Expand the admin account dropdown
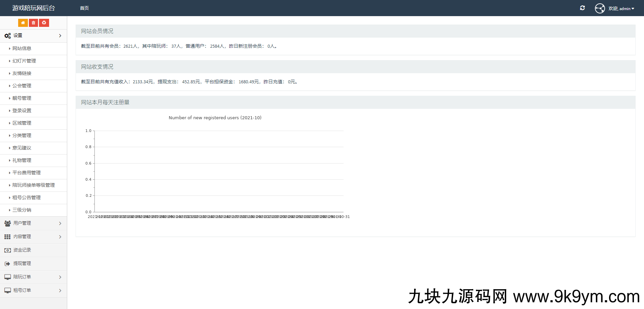 click(x=620, y=8)
